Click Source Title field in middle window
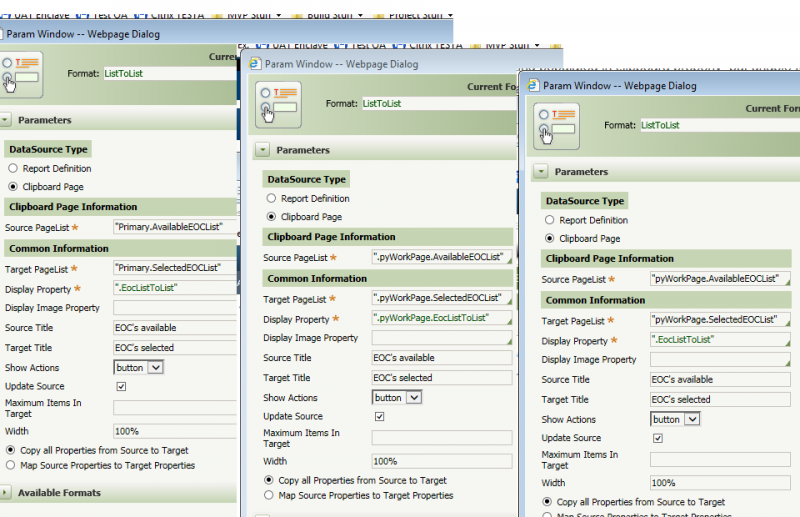The image size is (800, 517). pos(442,358)
